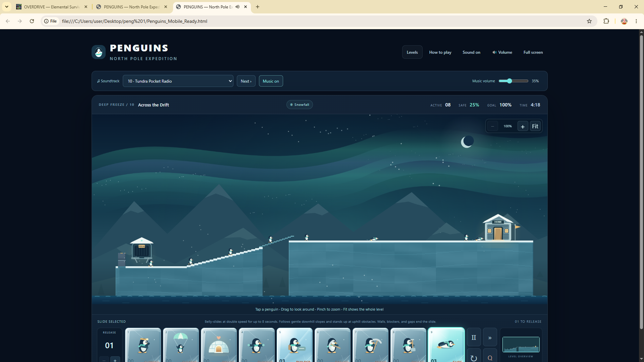Bookmark this page with the star
Screen dimensions: 644x362
coord(589,21)
